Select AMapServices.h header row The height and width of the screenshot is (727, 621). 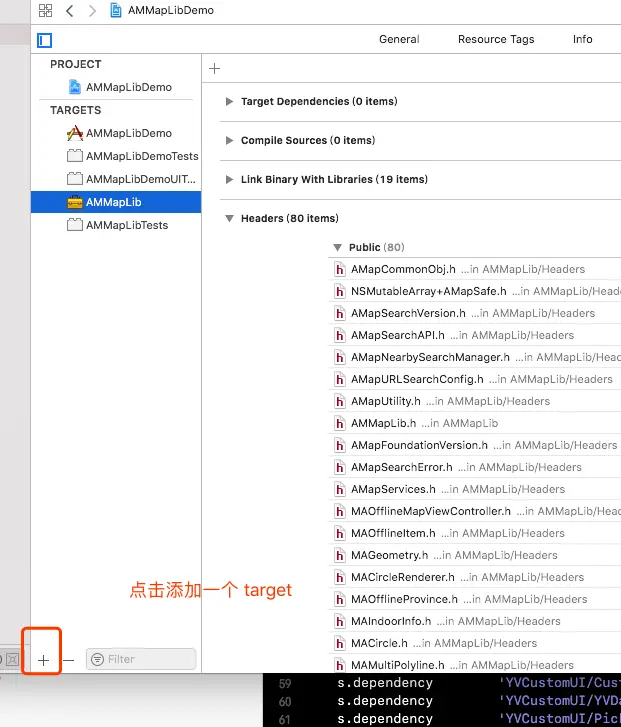[474, 490]
